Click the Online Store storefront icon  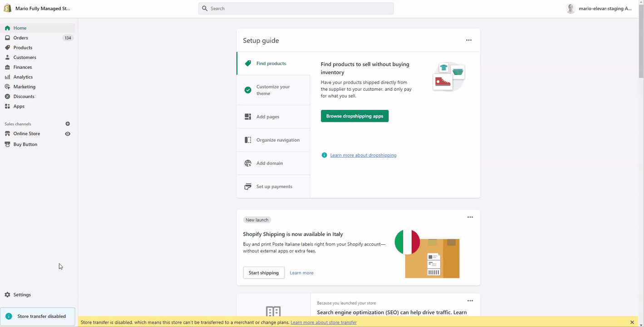coord(7,134)
